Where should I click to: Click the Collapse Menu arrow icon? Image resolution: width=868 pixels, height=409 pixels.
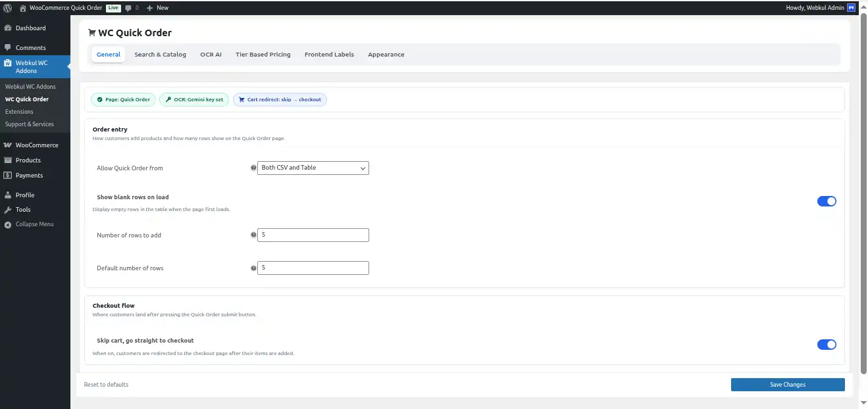7,224
